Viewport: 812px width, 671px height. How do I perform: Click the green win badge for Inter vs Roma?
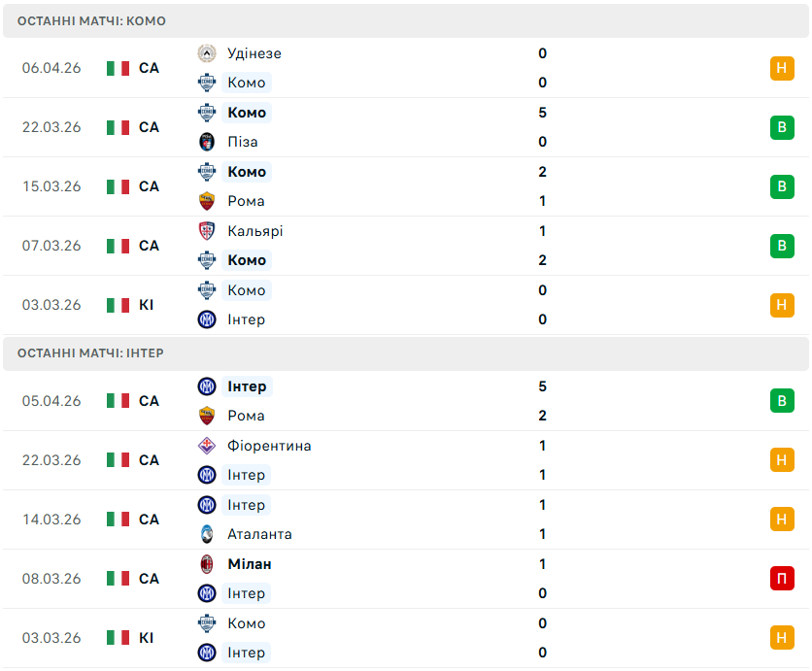coord(782,401)
